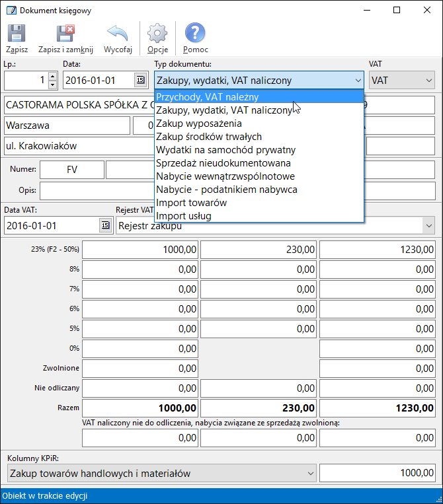Click the Wycofaj undo arrow icon
The width and height of the screenshot is (443, 504).
click(118, 34)
